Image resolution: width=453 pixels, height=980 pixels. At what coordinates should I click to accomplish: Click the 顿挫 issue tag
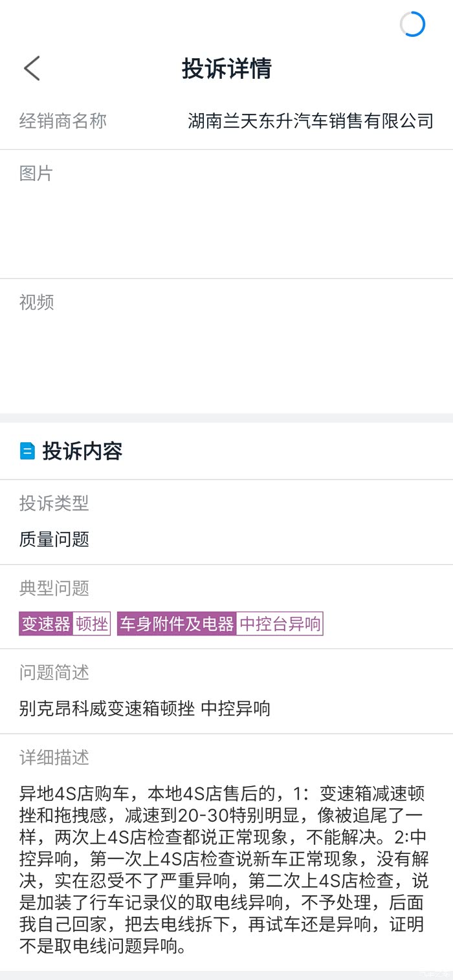92,624
